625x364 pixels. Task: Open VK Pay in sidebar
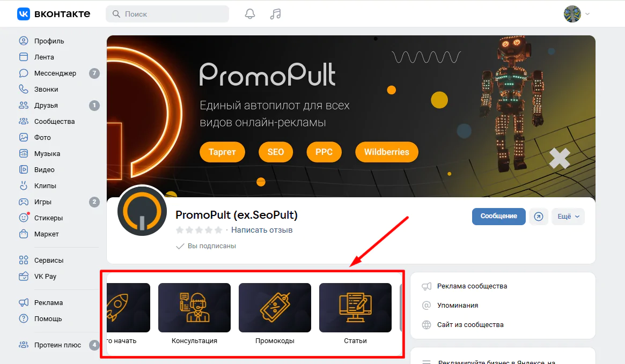point(45,277)
